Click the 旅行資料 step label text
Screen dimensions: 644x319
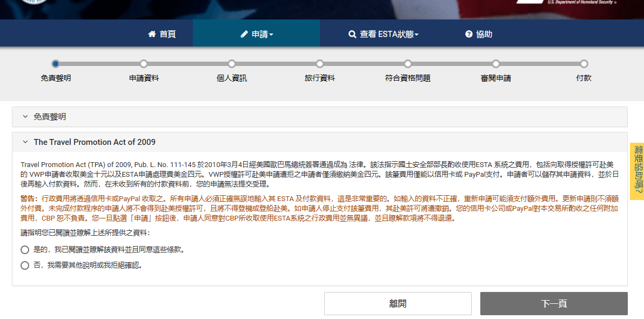click(319, 78)
